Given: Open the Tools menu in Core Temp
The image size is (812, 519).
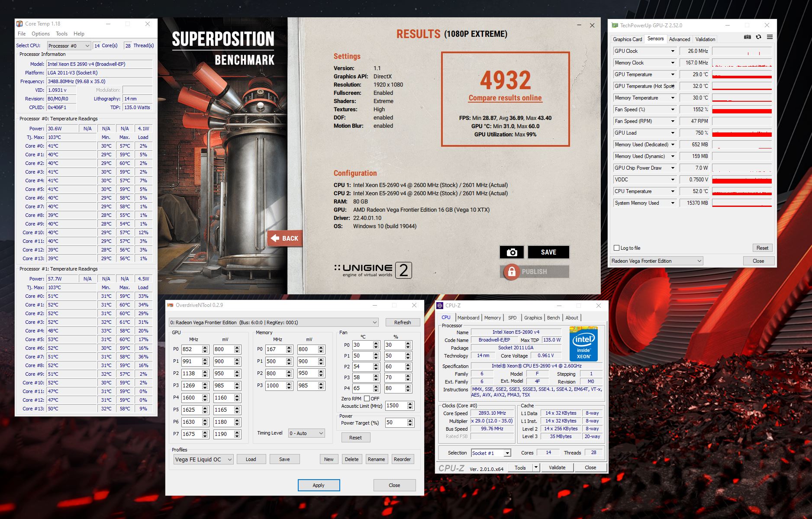Looking at the screenshot, I should pyautogui.click(x=61, y=34).
